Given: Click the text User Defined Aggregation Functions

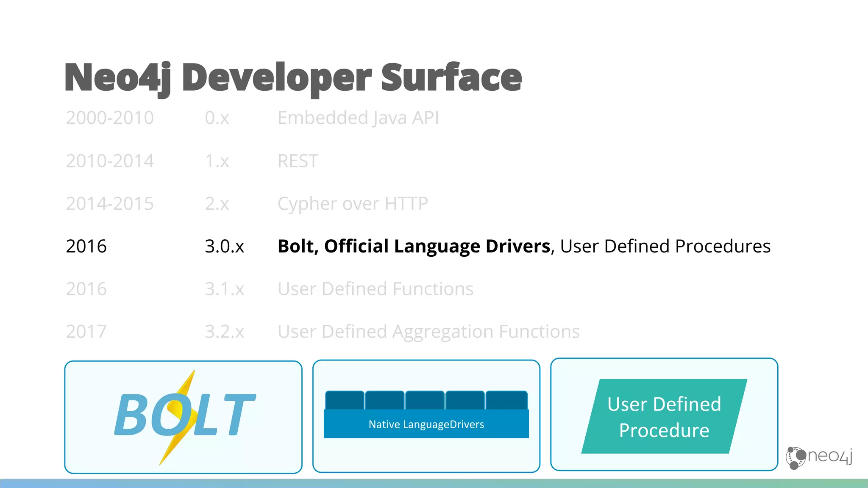Looking at the screenshot, I should [x=428, y=333].
